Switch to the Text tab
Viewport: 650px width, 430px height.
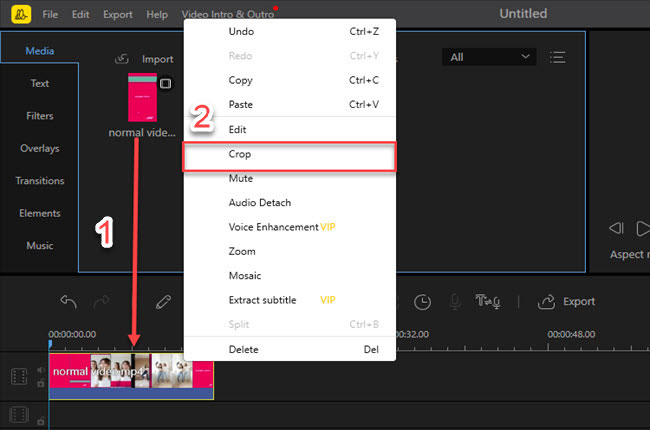pyautogui.click(x=40, y=83)
